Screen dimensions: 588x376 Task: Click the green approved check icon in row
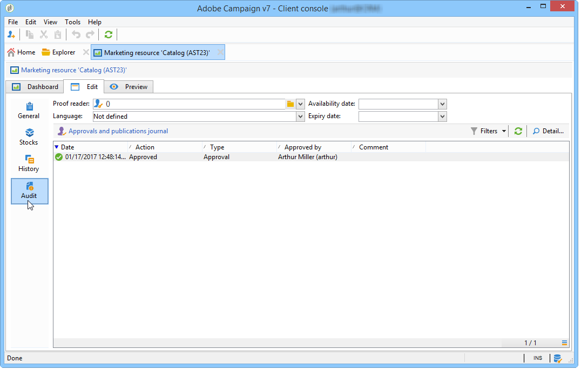59,158
